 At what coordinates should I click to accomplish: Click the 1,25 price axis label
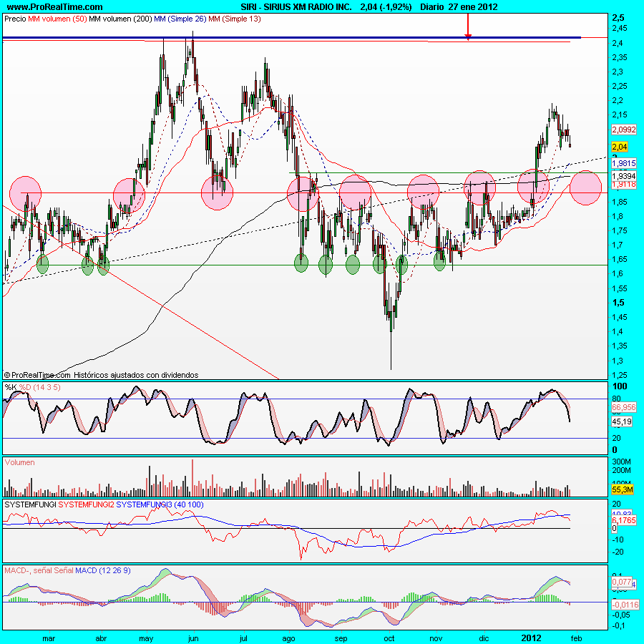click(x=620, y=374)
